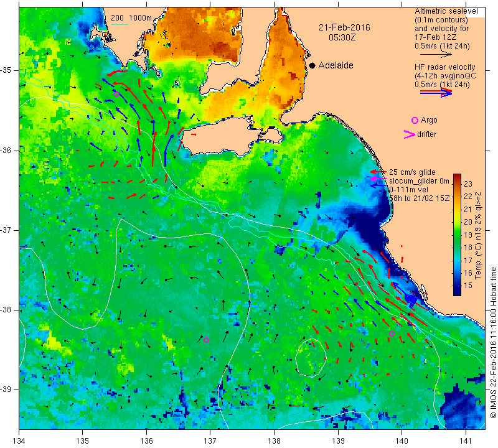
Task: Click the '21-Feb-2016' date text
Action: 344,27
